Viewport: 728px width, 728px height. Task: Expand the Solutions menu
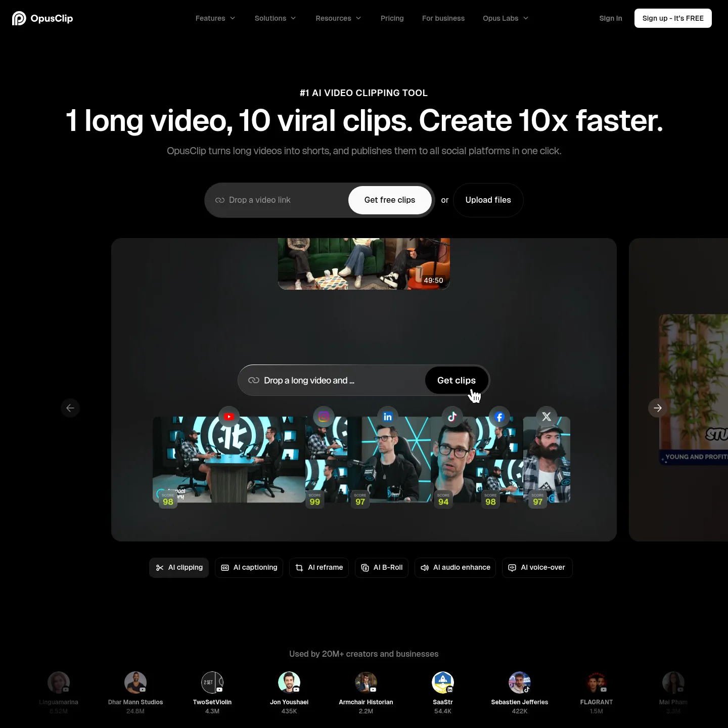click(276, 18)
